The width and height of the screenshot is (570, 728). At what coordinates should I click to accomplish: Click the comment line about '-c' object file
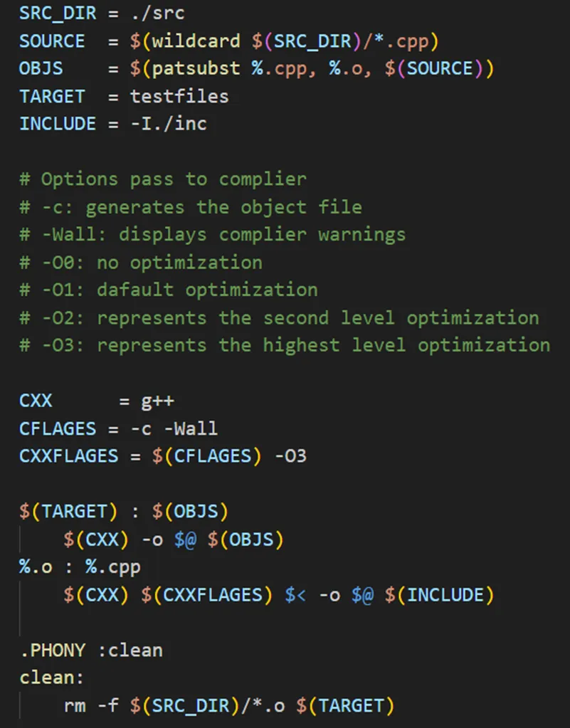click(190, 207)
